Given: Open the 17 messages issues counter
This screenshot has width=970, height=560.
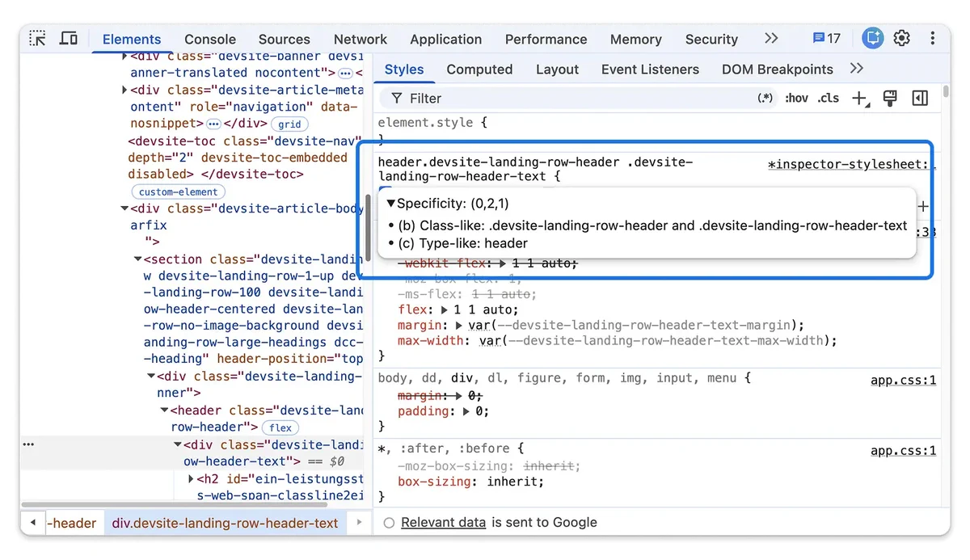Looking at the screenshot, I should [826, 38].
